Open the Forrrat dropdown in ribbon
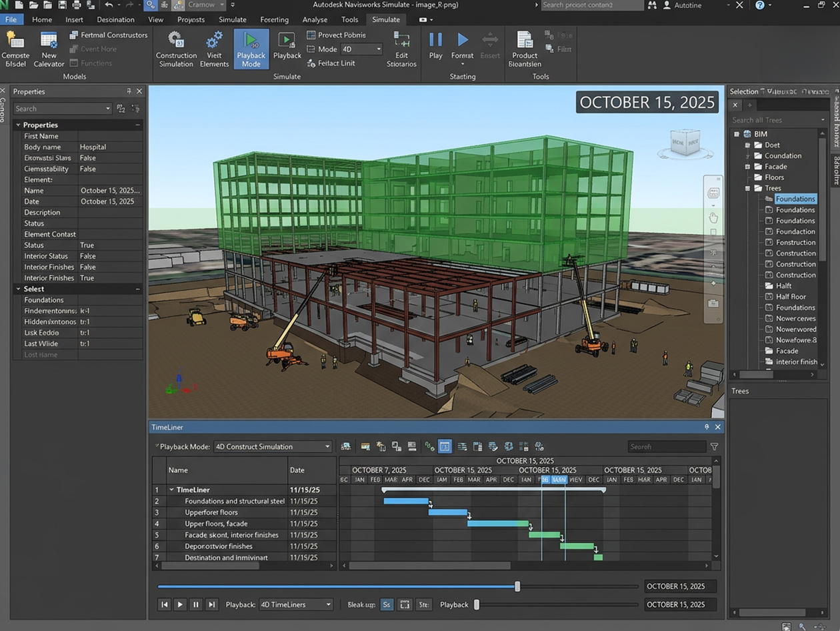This screenshot has height=631, width=840. pyautogui.click(x=462, y=49)
